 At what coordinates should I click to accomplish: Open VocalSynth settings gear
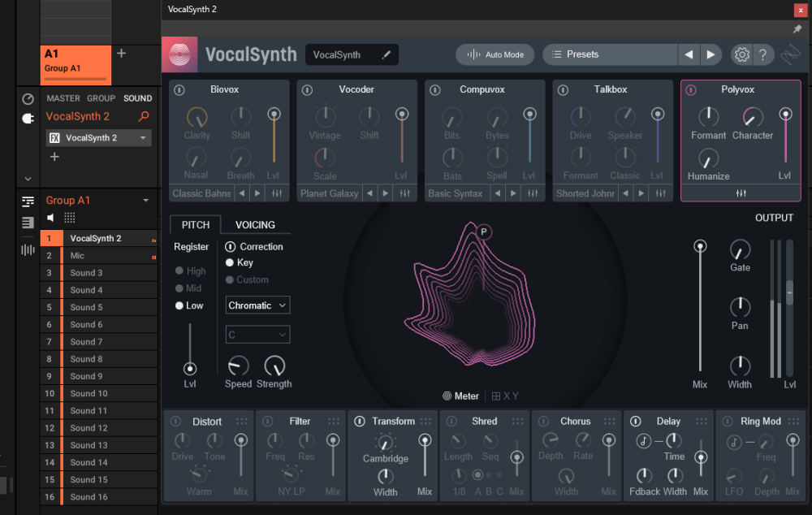tap(741, 54)
